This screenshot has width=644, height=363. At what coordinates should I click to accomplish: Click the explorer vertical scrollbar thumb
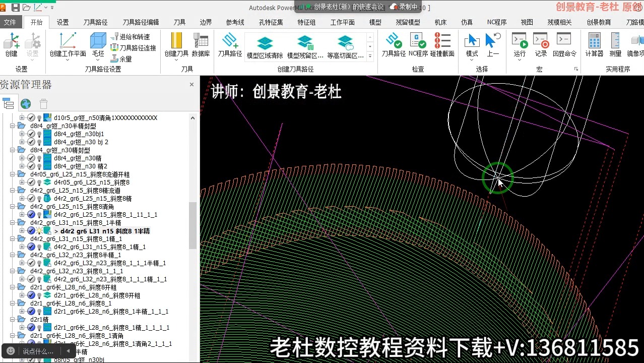coord(192,225)
